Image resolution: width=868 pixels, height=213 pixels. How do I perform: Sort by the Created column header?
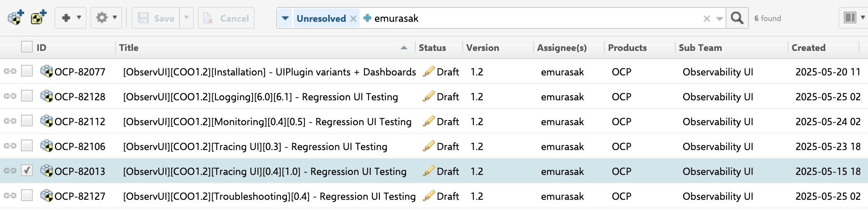point(808,47)
